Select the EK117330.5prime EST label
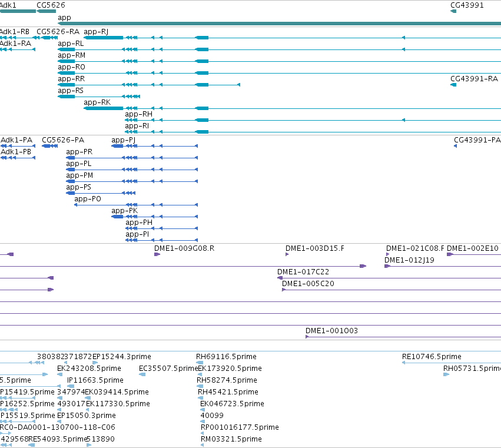 118,404
